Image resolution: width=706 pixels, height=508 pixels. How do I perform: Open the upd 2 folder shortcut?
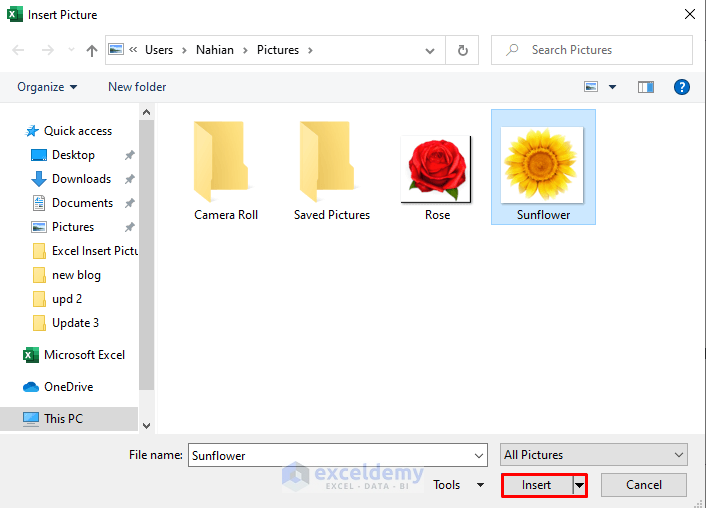57,299
